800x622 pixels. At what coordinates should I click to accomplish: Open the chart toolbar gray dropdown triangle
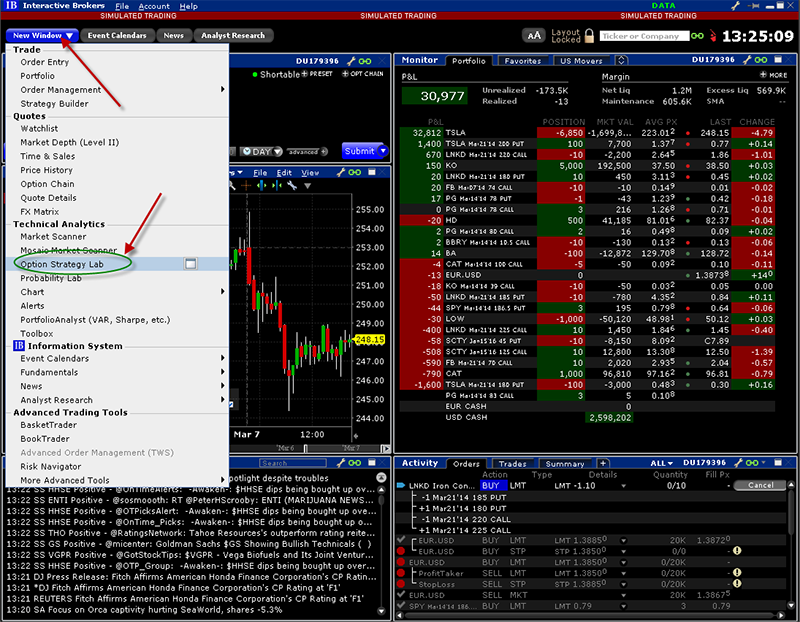(x=307, y=186)
